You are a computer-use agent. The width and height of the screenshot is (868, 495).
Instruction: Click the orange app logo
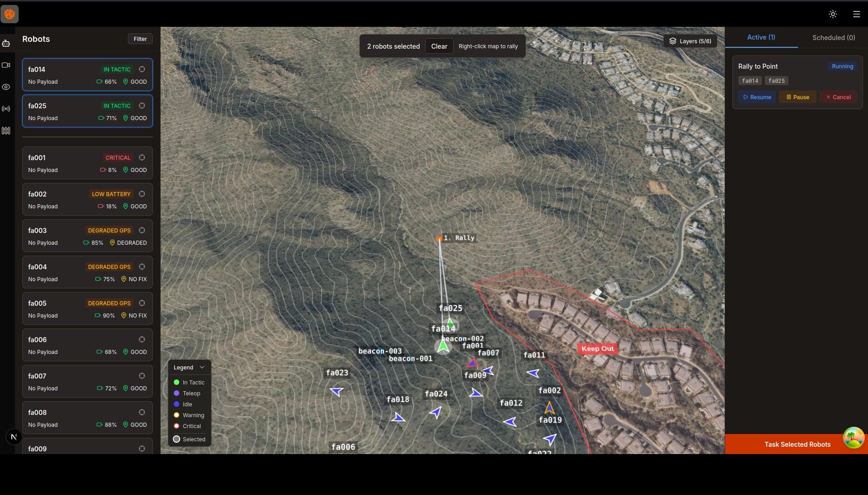[x=10, y=14]
